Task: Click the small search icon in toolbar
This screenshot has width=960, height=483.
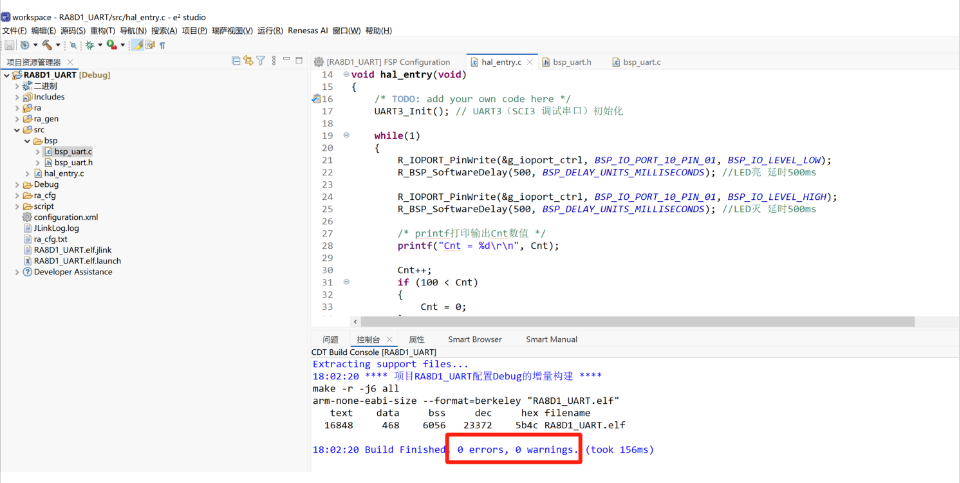Action: [73, 45]
